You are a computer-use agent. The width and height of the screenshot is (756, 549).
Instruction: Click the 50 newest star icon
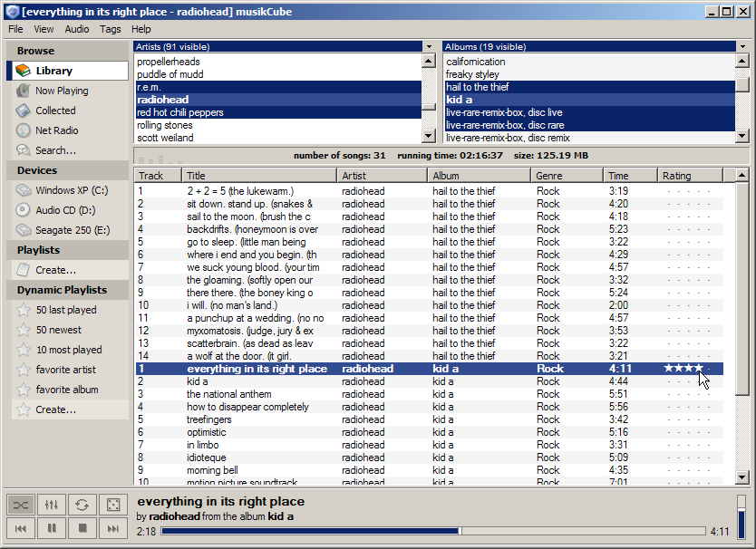(x=23, y=330)
